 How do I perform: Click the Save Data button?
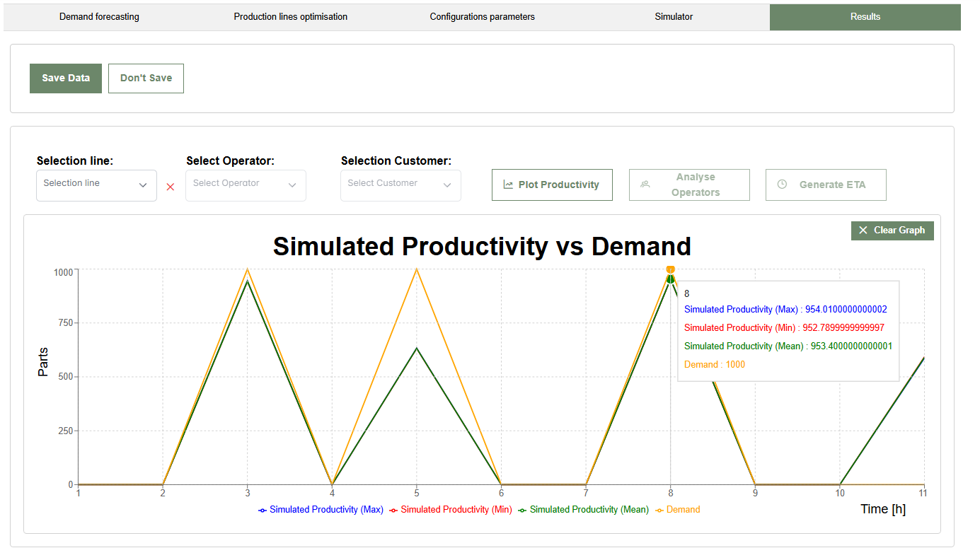point(65,78)
